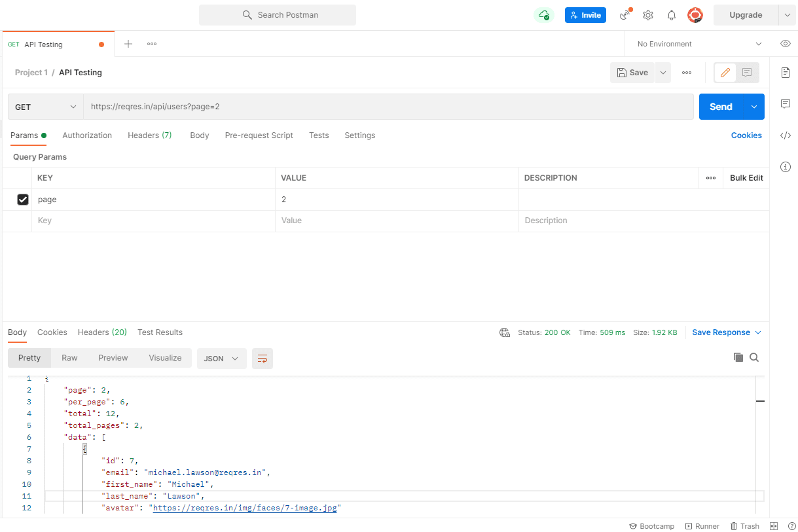Open the Postman settings gear

(647, 14)
